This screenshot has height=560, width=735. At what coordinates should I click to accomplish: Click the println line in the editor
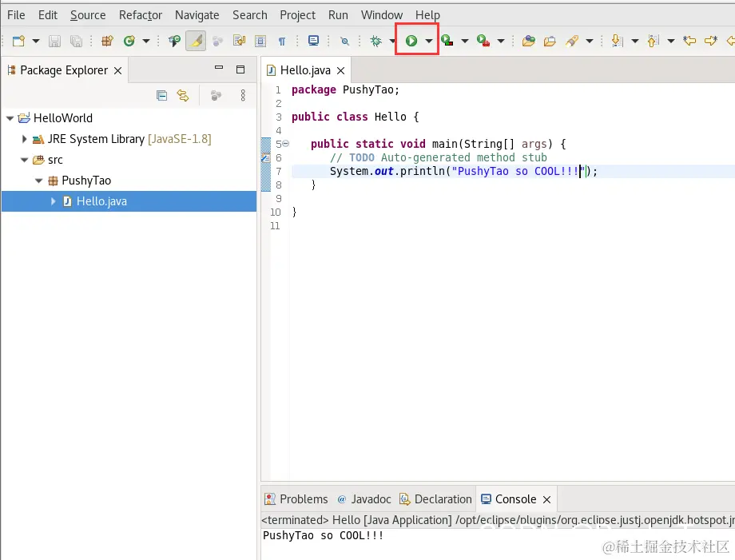click(463, 171)
